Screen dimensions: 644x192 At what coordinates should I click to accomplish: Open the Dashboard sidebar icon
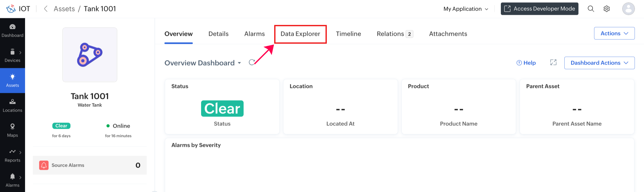(13, 27)
